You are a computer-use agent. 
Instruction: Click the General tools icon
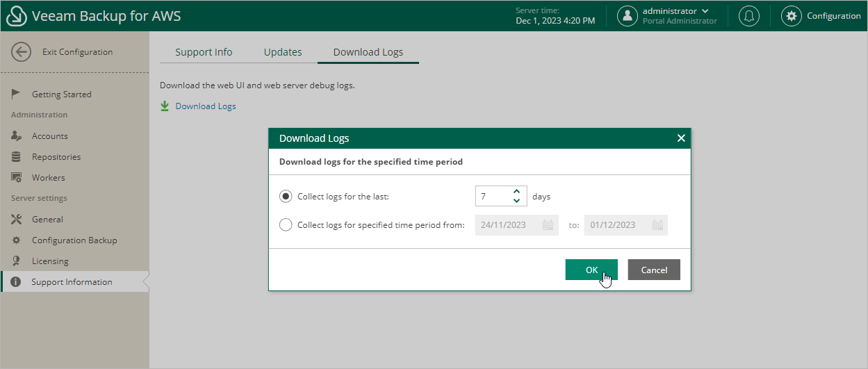[x=17, y=220]
